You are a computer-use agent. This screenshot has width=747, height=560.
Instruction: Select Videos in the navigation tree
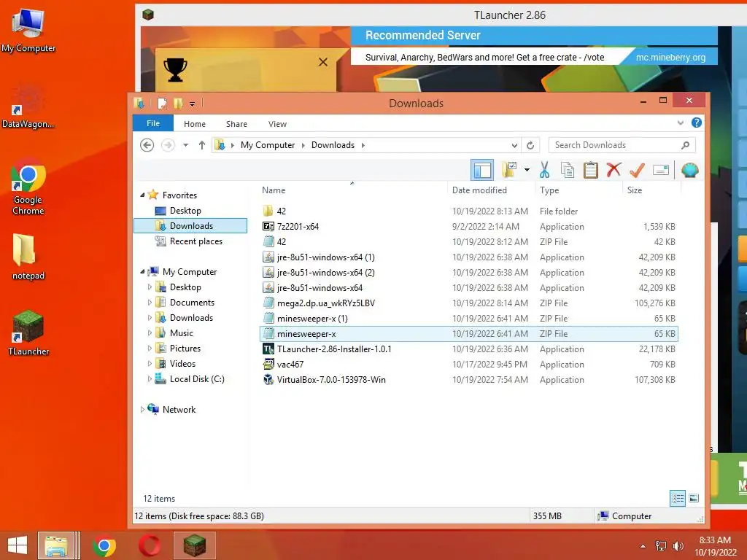pos(182,364)
